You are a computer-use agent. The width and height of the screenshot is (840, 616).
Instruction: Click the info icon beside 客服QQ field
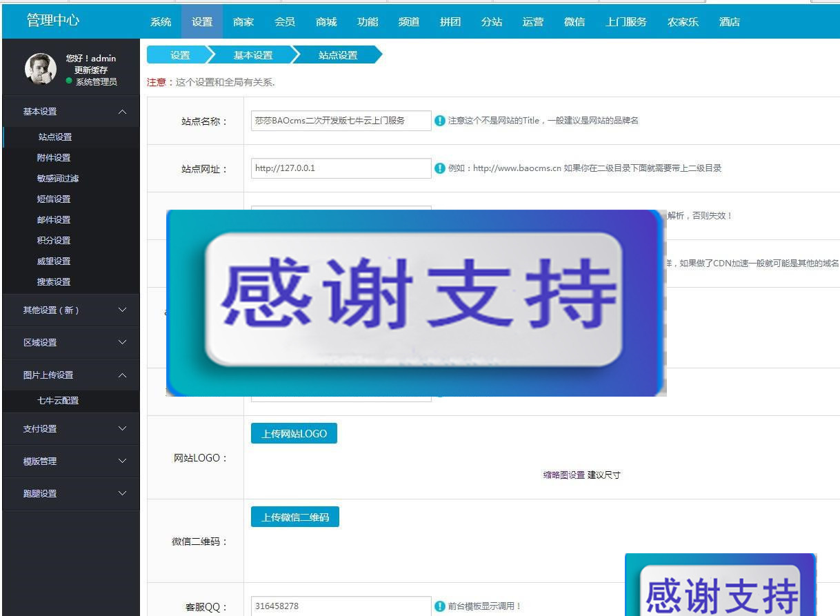click(x=439, y=606)
